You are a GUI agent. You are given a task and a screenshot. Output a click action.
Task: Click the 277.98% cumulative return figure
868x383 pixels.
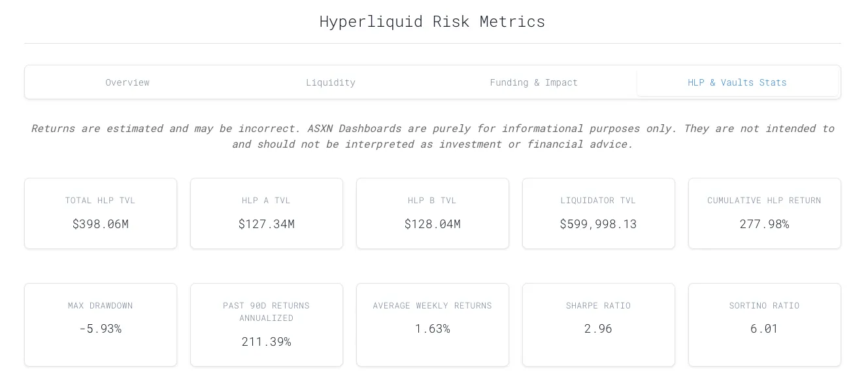coord(764,224)
